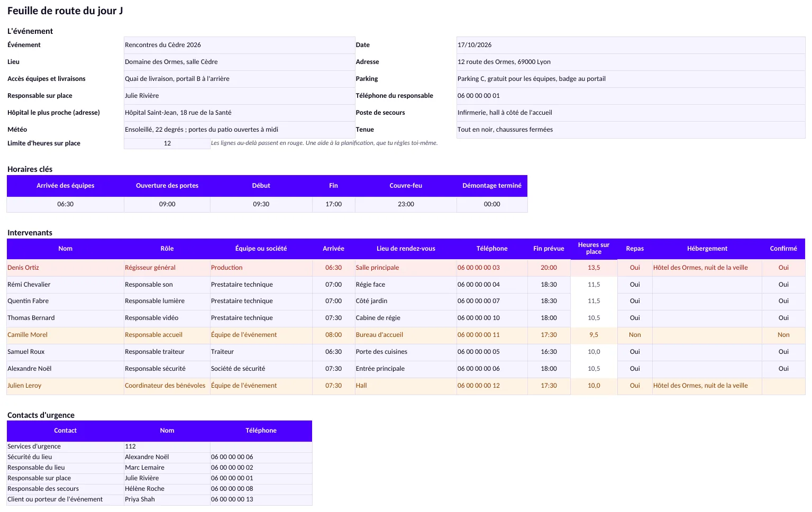Click Denis Ortiz's hours value 13,5

click(x=594, y=268)
